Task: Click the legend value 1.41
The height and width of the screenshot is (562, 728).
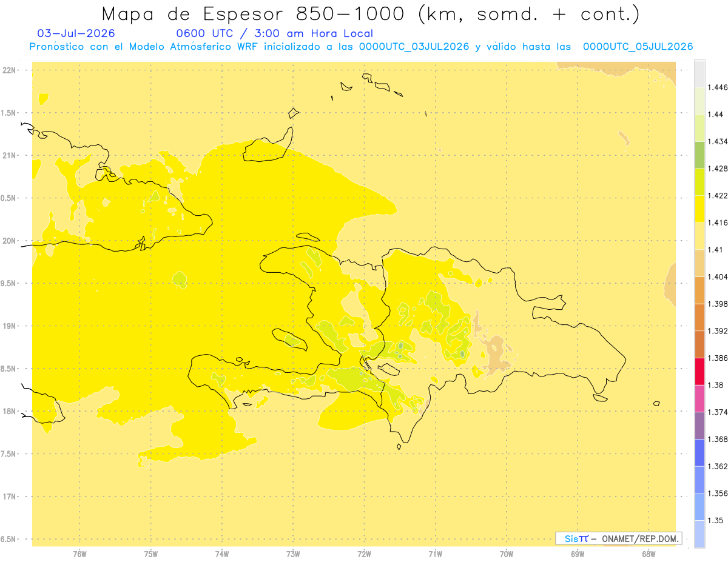Action: [715, 250]
